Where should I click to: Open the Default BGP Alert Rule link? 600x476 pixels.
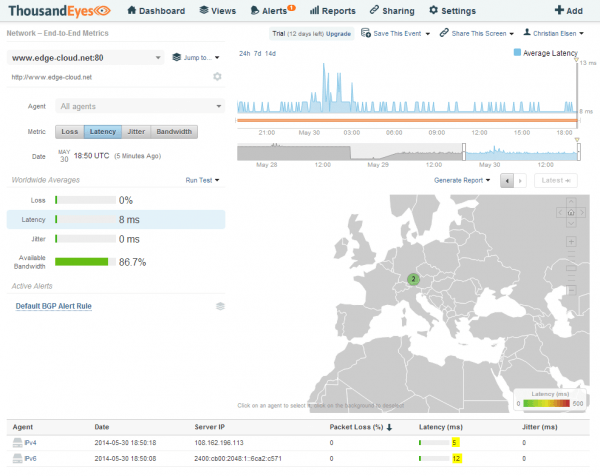(54, 306)
